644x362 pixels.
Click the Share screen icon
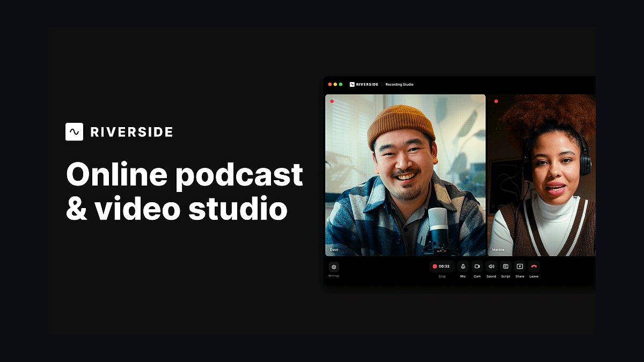point(519,267)
